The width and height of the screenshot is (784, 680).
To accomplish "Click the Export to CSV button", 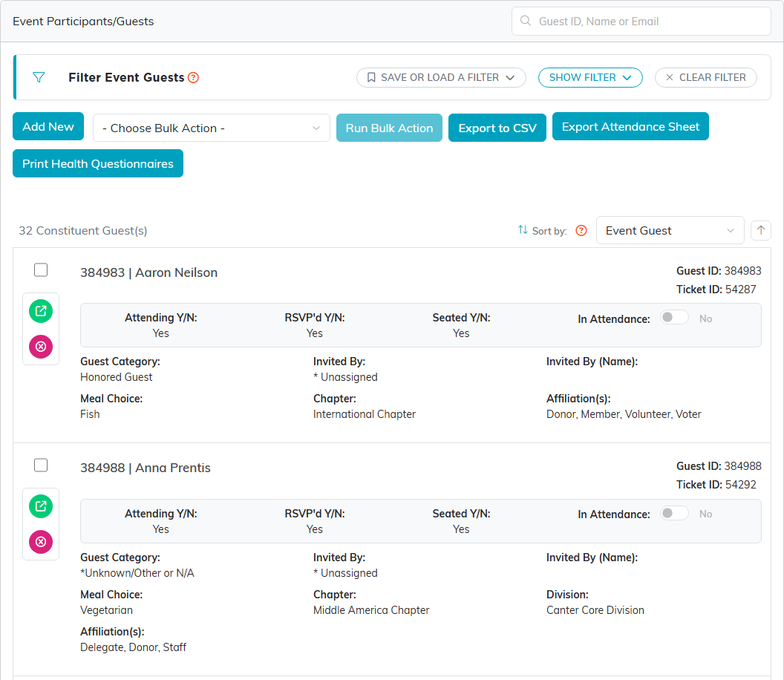I will coord(497,128).
